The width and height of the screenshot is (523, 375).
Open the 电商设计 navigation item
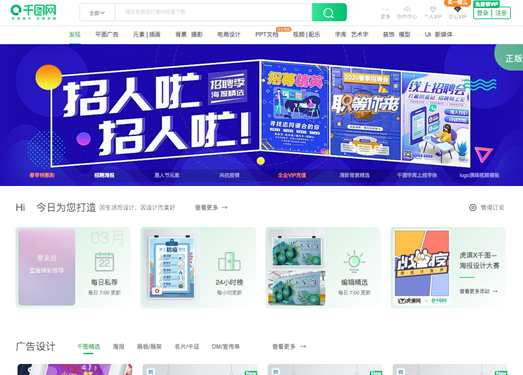229,34
